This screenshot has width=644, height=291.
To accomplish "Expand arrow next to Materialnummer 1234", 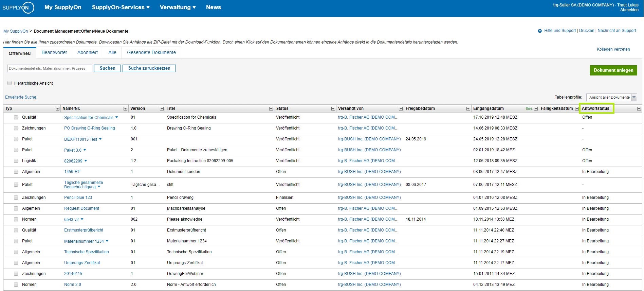I will (x=107, y=241).
